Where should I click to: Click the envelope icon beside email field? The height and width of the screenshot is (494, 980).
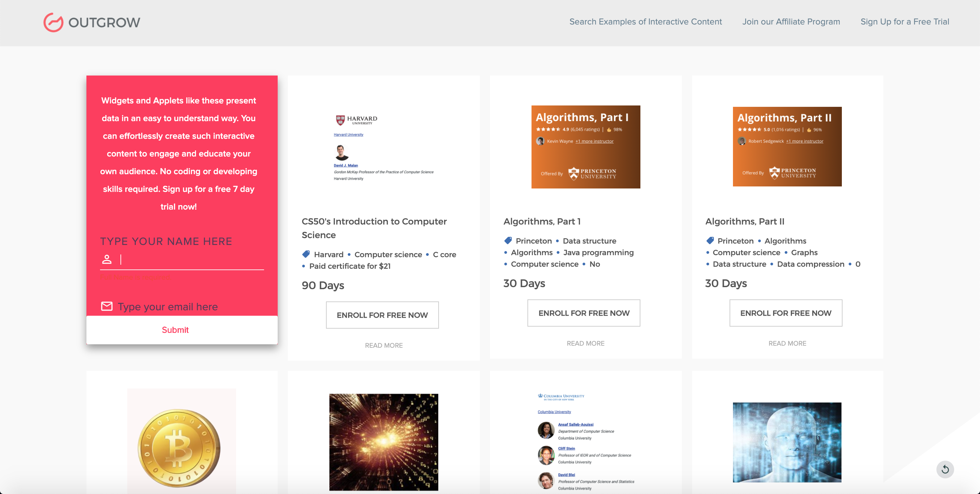(107, 306)
